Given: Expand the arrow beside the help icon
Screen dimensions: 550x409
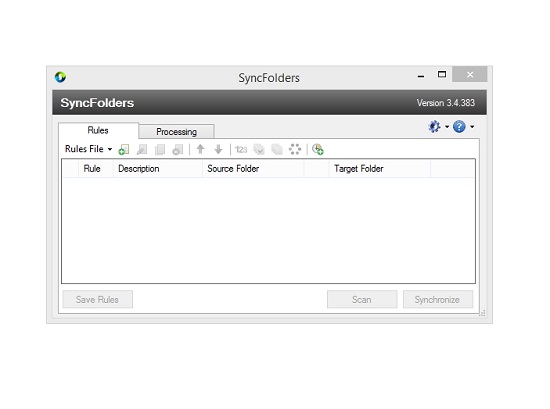Looking at the screenshot, I should 472,127.
